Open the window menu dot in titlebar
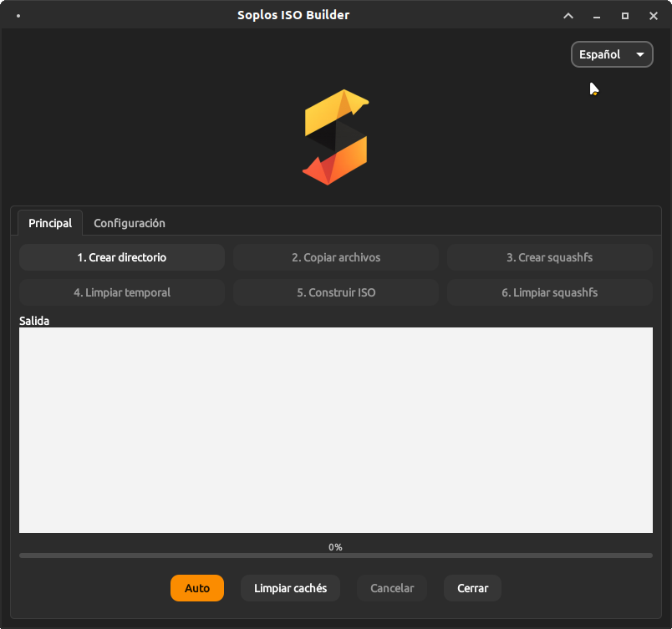Image resolution: width=672 pixels, height=629 pixels. coord(18,16)
